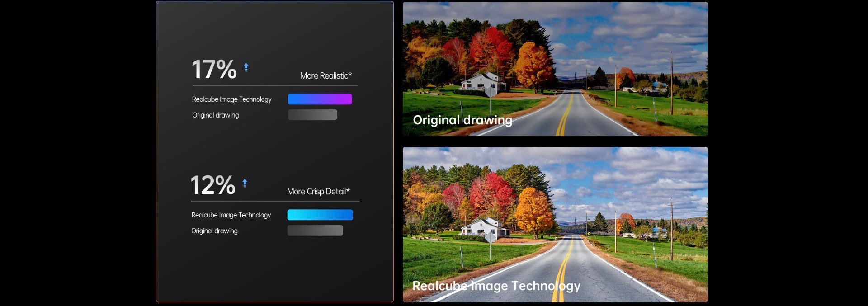Click Realcube Image Technology caption on bottom photo
This screenshot has width=868, height=306.
click(496, 286)
